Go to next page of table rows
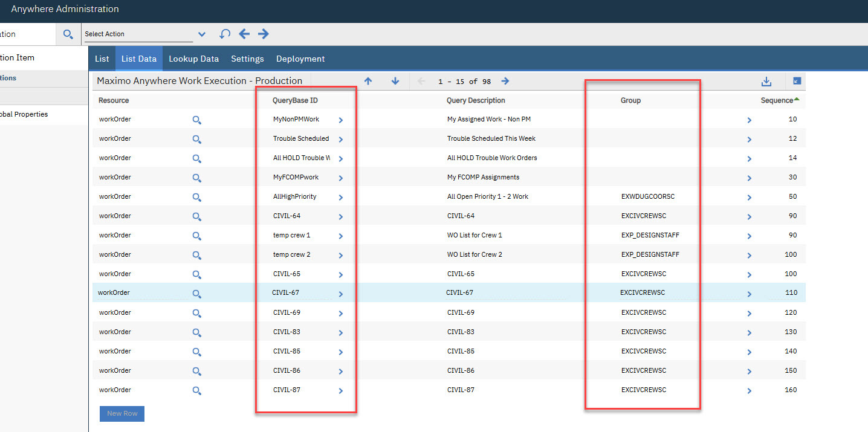868x432 pixels. pyautogui.click(x=505, y=81)
